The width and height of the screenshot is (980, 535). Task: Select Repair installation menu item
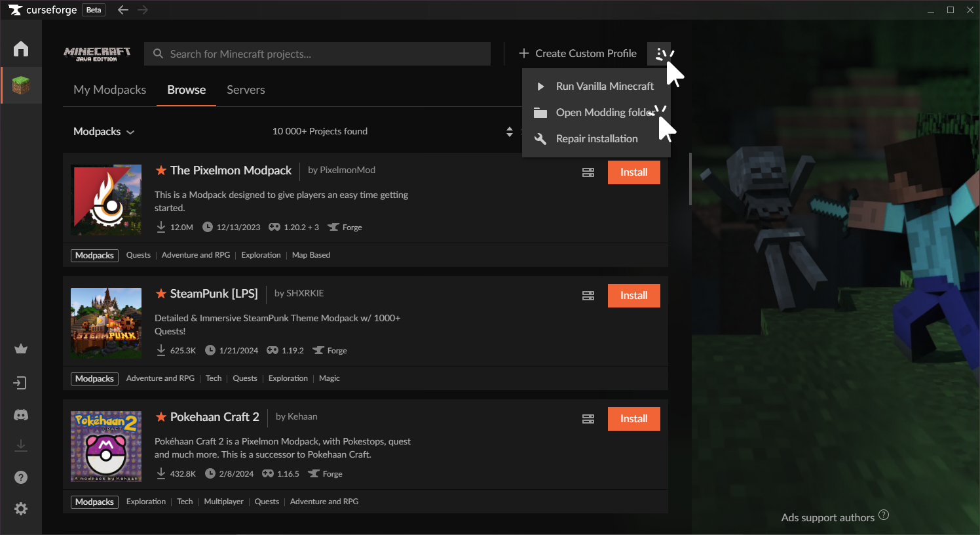(596, 138)
